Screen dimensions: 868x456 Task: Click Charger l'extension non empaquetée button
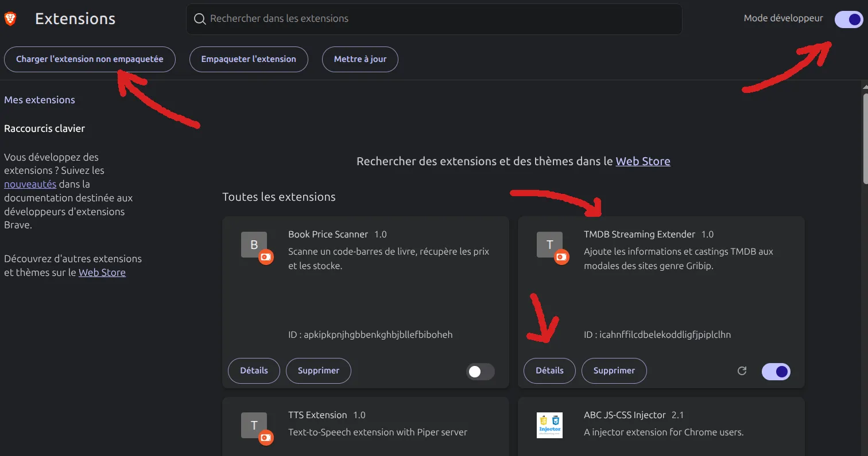[90, 59]
